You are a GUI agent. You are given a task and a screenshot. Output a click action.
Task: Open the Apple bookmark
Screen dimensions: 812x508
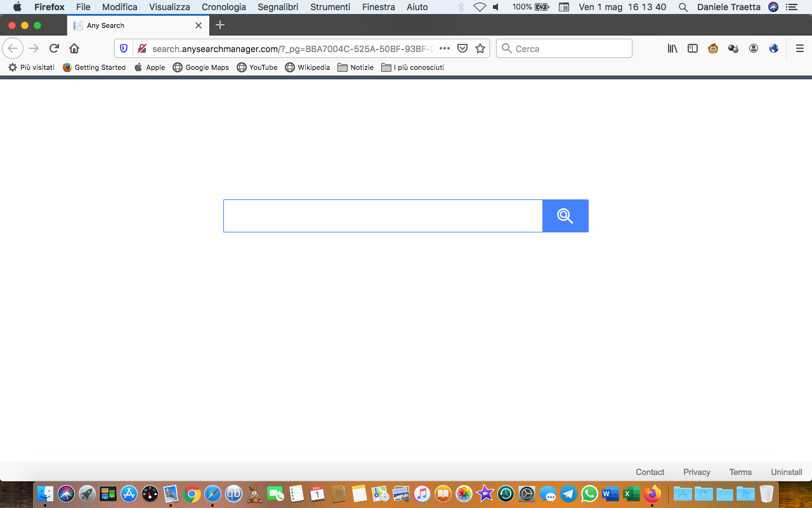click(150, 67)
